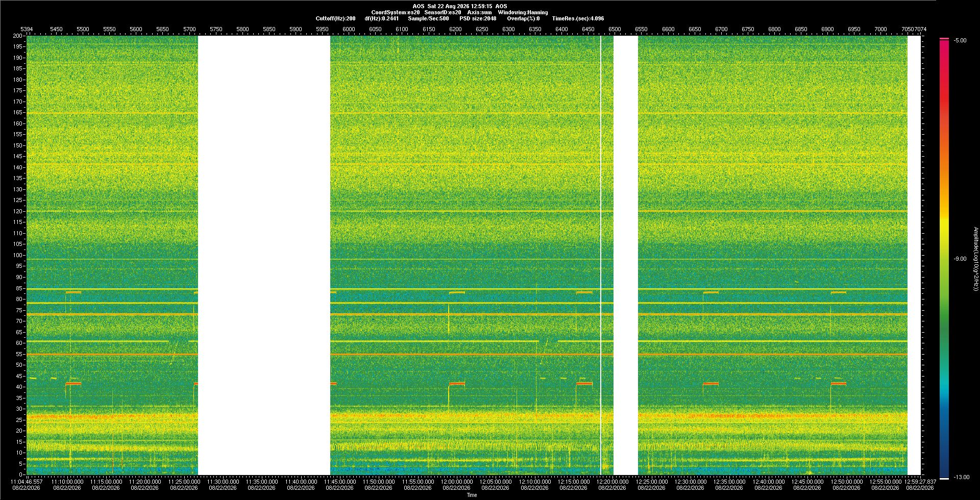The height and width of the screenshot is (500, 980).
Task: Click the '5394' top axis start label
Action: click(27, 29)
